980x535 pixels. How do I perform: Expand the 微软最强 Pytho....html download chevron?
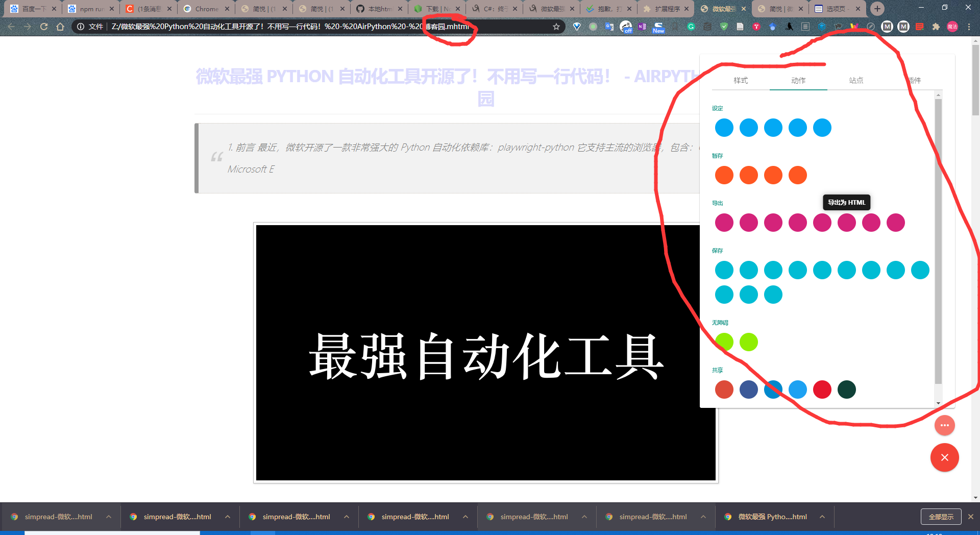822,517
